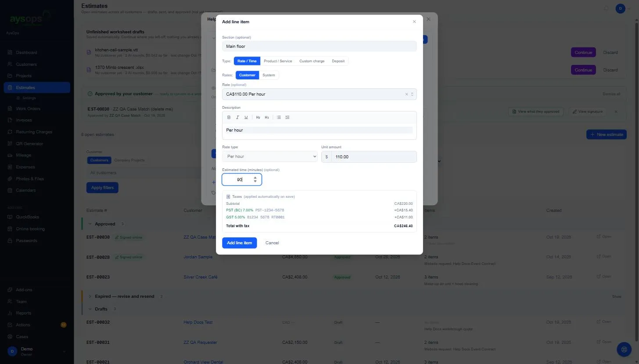Viewport: 639px width, 364px height.
Task: Open Add-ons in the sidebar
Action: 37,290
